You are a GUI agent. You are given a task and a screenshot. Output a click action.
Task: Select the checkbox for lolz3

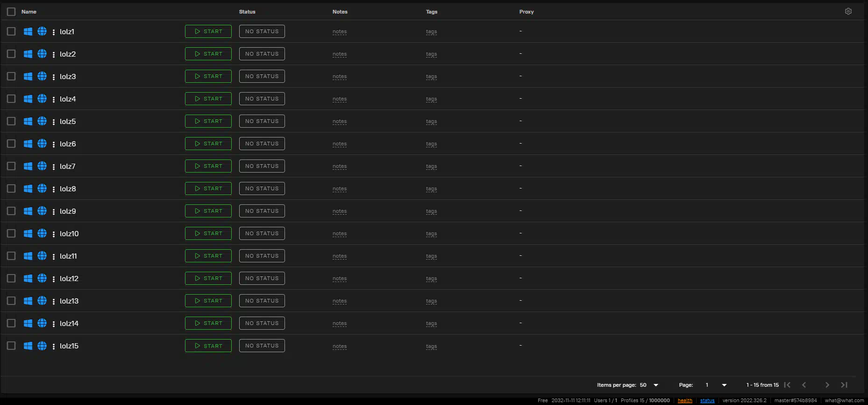point(11,76)
